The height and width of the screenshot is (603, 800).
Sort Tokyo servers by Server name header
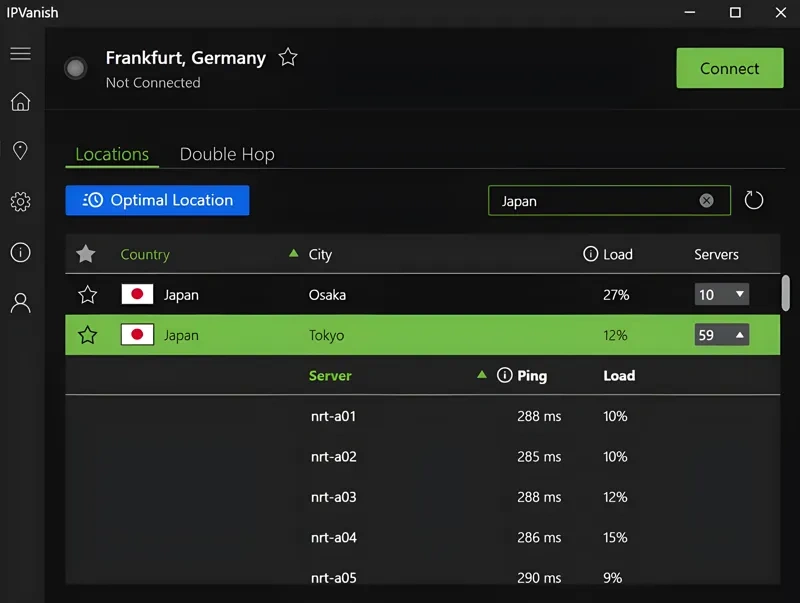330,376
